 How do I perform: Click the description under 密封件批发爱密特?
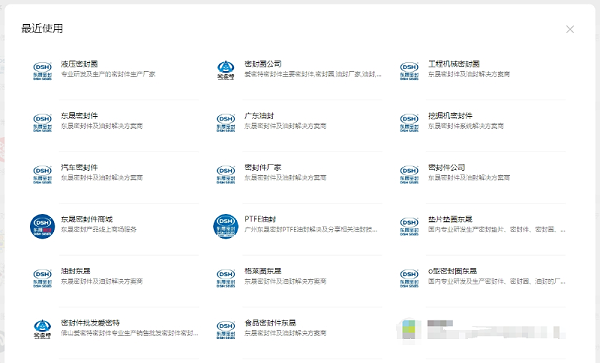coord(130,333)
